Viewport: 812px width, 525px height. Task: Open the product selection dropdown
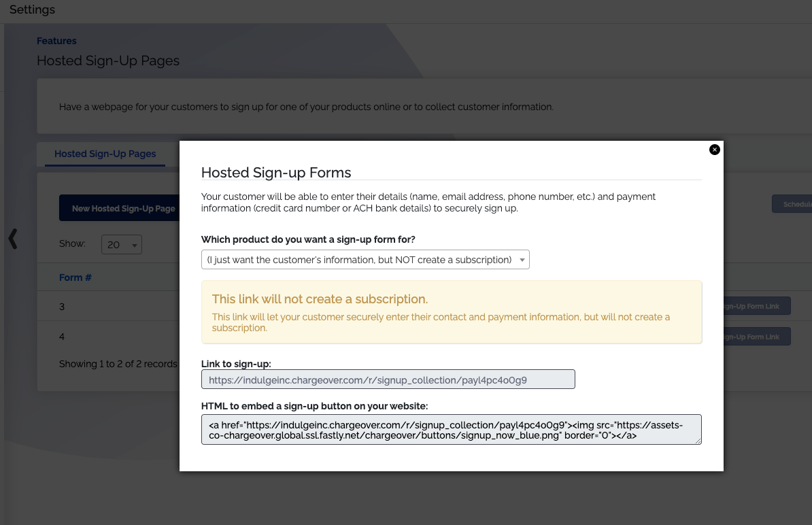pyautogui.click(x=365, y=259)
